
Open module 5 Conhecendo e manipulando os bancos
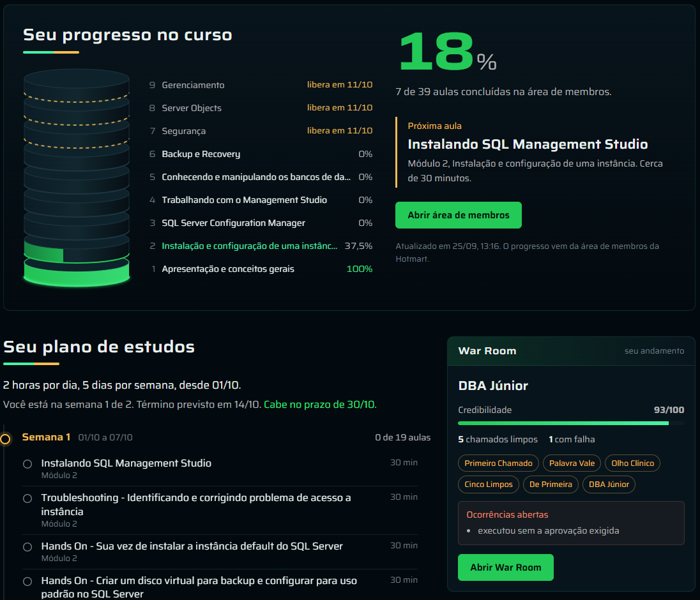click(261, 177)
